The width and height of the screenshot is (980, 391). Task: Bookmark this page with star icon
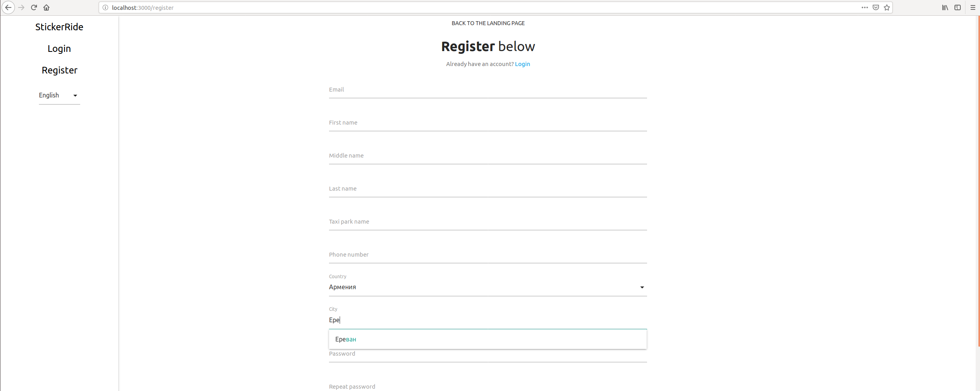pyautogui.click(x=887, y=7)
